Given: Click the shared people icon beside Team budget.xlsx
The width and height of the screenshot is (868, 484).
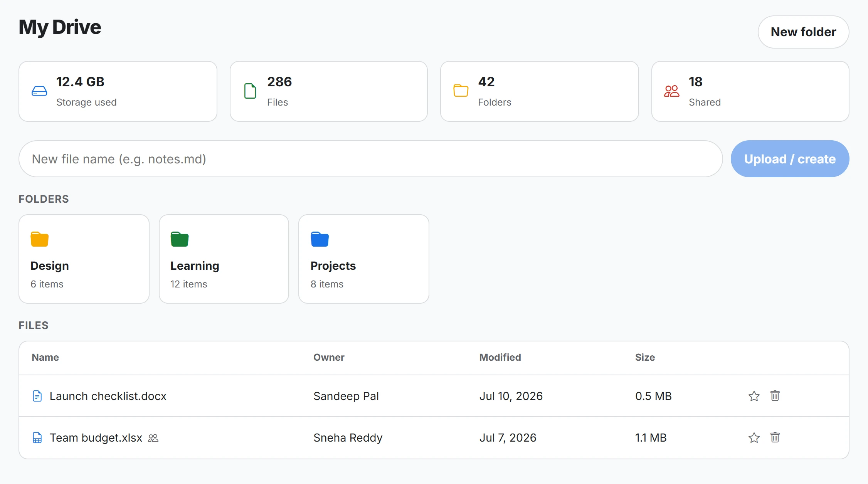Looking at the screenshot, I should coord(153,438).
